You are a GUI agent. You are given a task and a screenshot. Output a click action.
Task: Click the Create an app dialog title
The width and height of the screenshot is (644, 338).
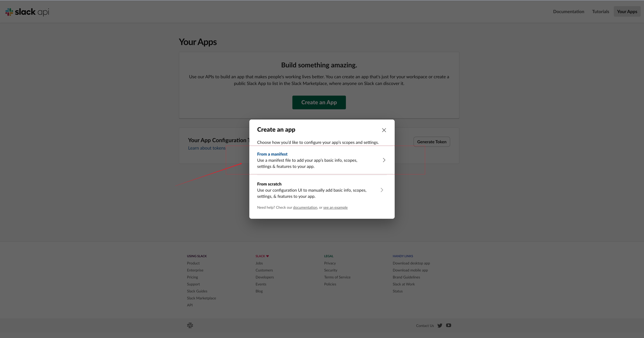click(x=276, y=129)
